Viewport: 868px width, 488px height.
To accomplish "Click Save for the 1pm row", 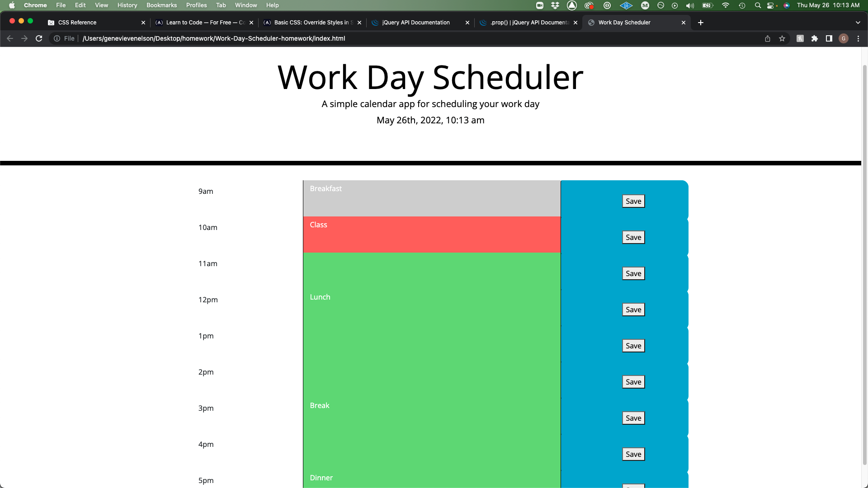I will point(633,346).
